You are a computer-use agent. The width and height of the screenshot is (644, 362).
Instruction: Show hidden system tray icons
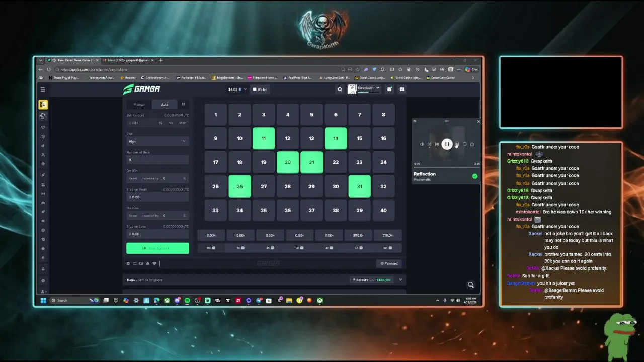[x=437, y=300]
